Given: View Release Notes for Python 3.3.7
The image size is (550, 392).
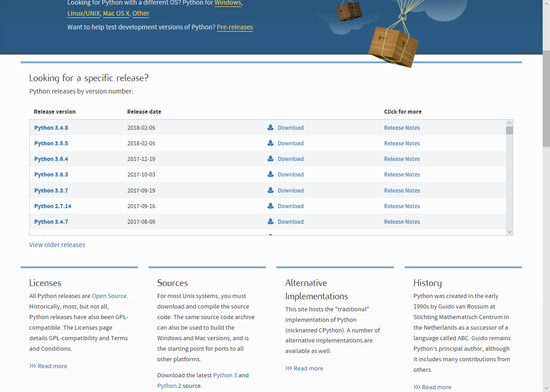Looking at the screenshot, I should tap(402, 191).
